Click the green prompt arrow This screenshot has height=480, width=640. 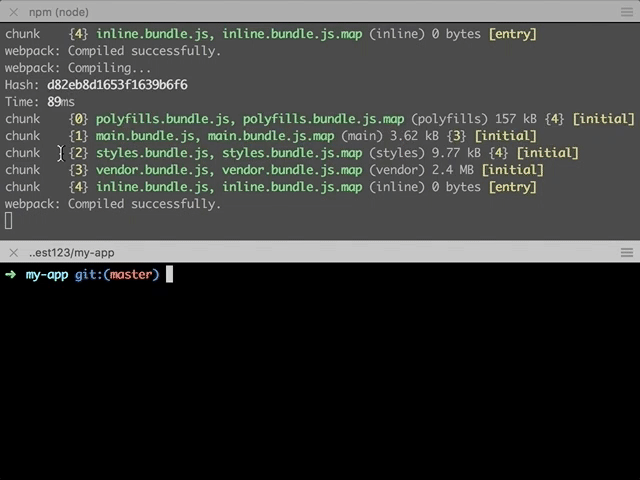coord(11,274)
